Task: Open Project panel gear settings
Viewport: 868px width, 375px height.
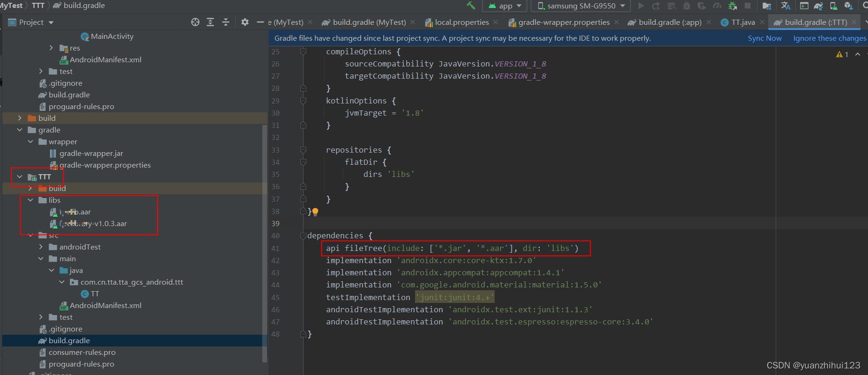Action: (x=245, y=22)
